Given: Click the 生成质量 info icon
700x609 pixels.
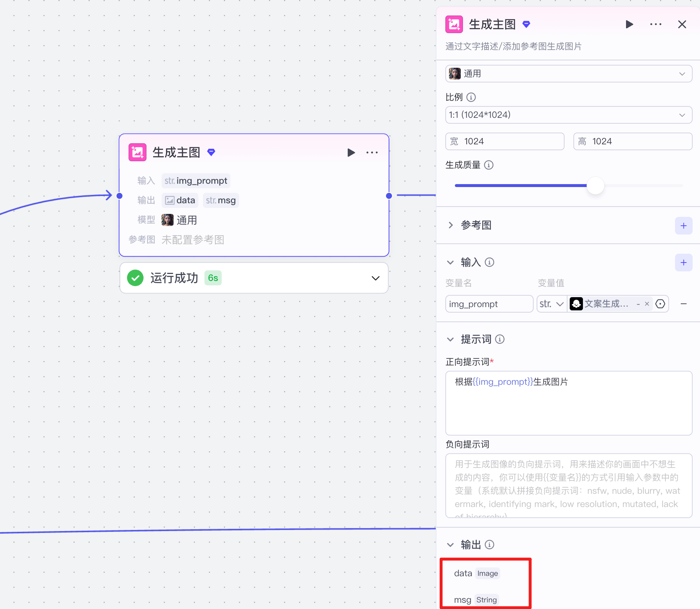Looking at the screenshot, I should [x=489, y=165].
